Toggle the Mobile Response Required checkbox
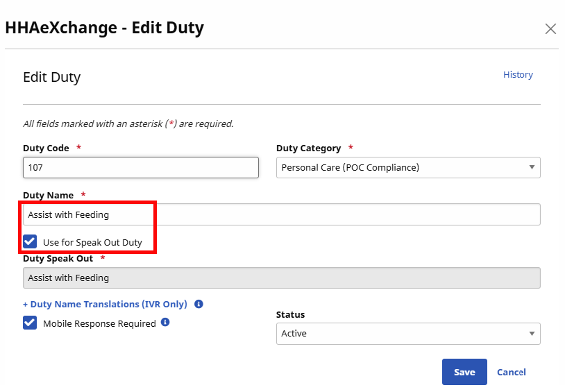Image resolution: width=565 pixels, height=392 pixels. [x=30, y=323]
